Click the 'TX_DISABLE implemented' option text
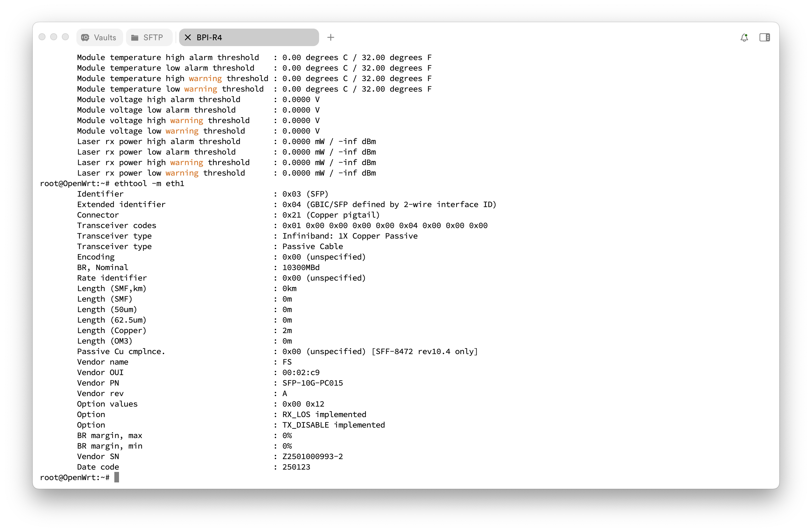The image size is (812, 532). pyautogui.click(x=333, y=425)
